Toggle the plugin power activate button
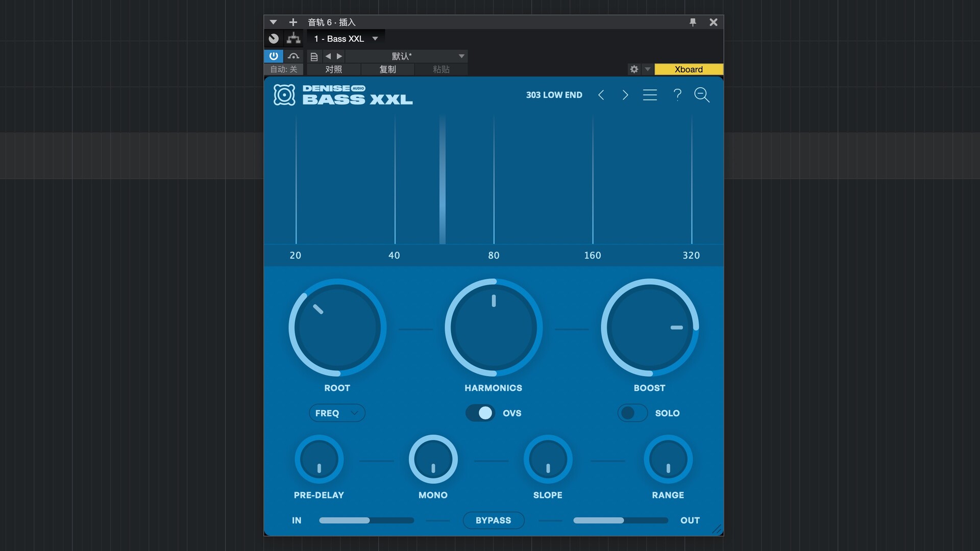The image size is (980, 551). tap(274, 56)
